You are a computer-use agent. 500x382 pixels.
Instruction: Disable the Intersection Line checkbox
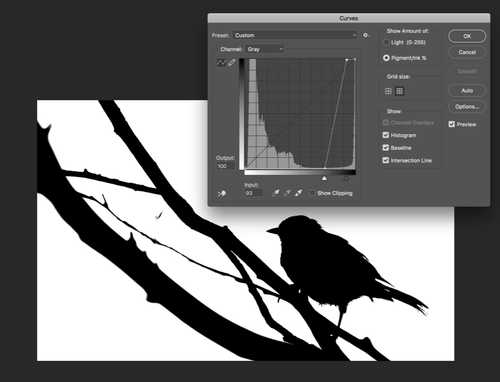(x=386, y=160)
